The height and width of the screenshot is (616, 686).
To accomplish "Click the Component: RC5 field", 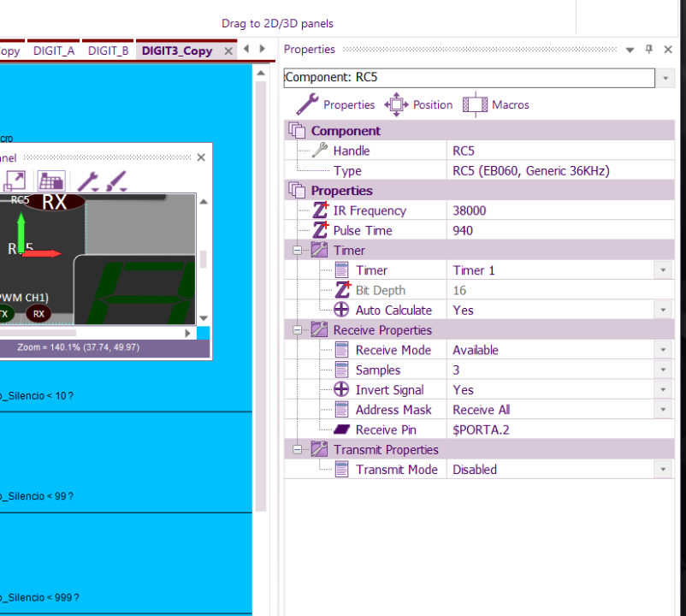I will [x=469, y=78].
